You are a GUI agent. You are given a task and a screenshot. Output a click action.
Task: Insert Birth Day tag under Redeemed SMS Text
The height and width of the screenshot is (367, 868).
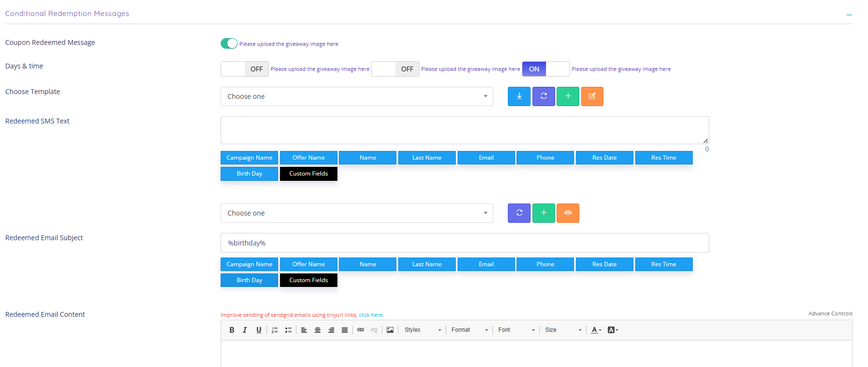(x=249, y=174)
